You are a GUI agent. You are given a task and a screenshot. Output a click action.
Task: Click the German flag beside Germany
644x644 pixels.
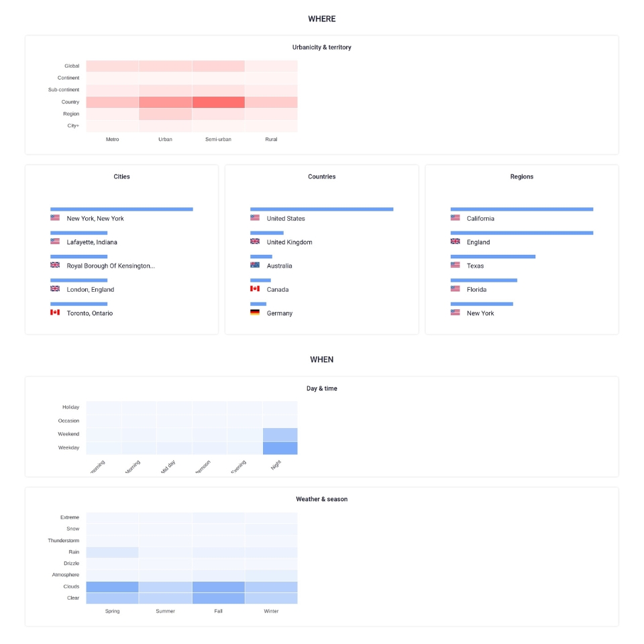(x=255, y=313)
